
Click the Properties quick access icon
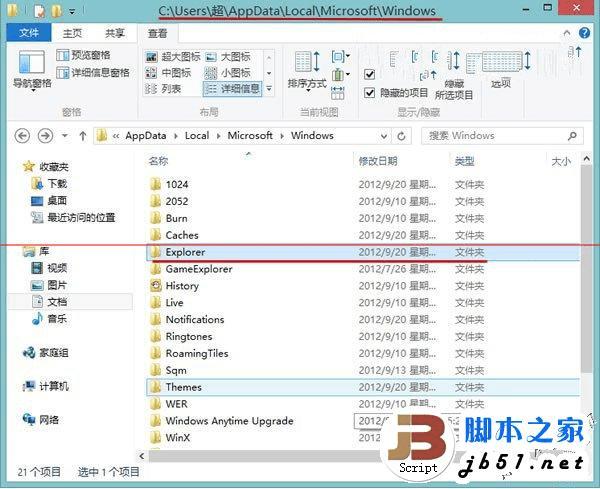[39, 11]
